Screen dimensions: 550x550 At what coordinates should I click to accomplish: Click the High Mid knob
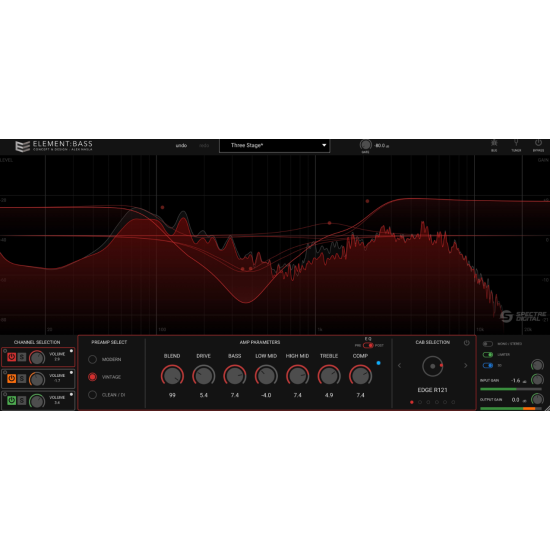[x=297, y=376]
